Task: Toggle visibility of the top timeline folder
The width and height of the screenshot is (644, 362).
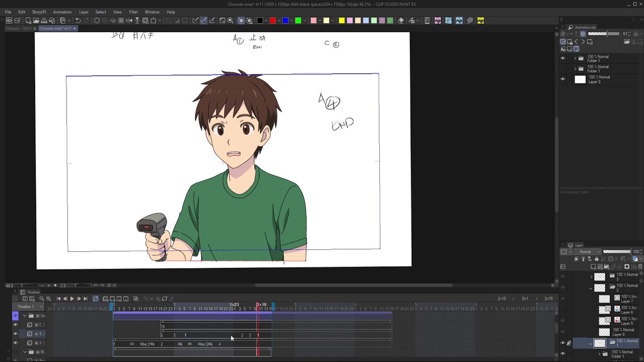Action: coord(15,316)
